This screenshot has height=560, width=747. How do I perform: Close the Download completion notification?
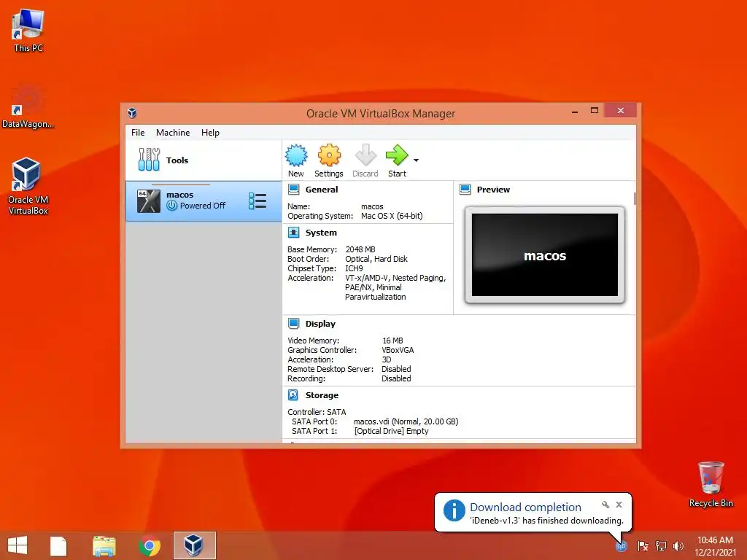pyautogui.click(x=619, y=505)
